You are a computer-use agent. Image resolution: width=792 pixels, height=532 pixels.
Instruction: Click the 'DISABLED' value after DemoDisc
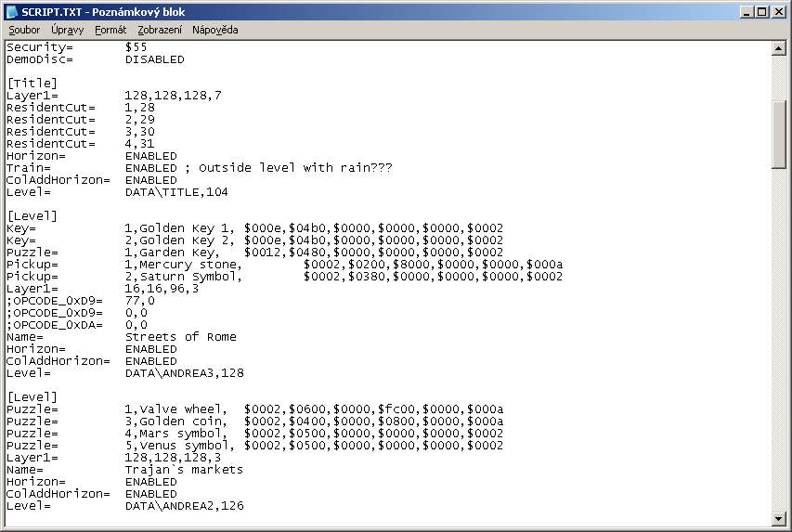coord(154,59)
